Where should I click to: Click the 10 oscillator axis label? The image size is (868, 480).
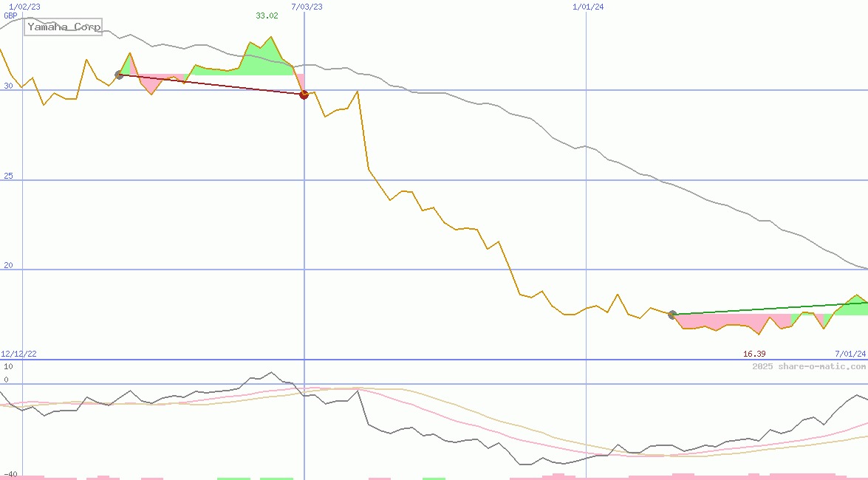click(x=8, y=366)
